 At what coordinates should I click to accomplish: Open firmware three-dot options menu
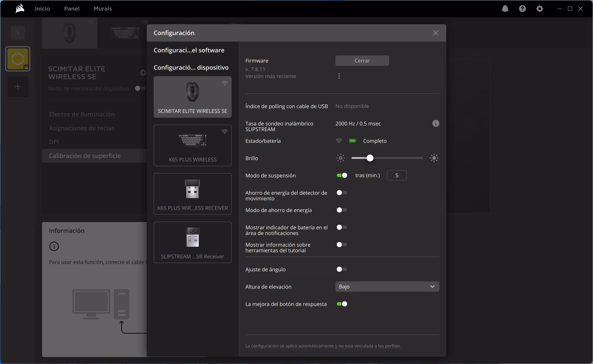[x=339, y=76]
